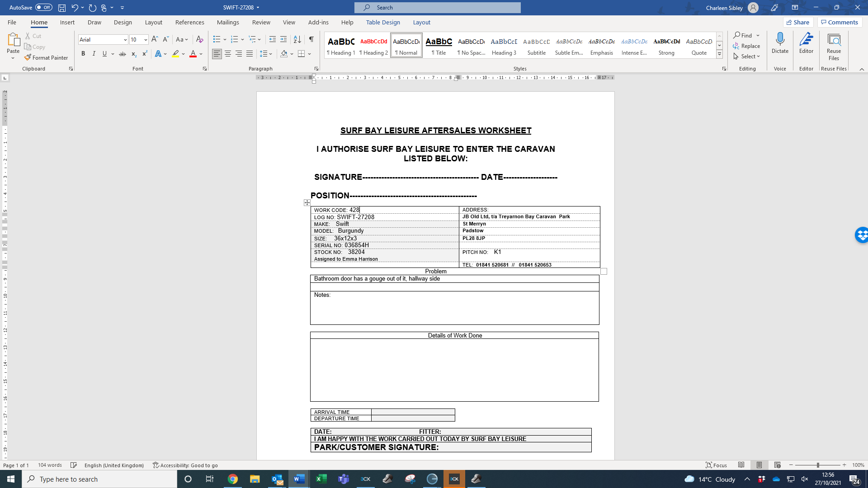
Task: Click the Save icon in title bar
Action: tap(62, 8)
